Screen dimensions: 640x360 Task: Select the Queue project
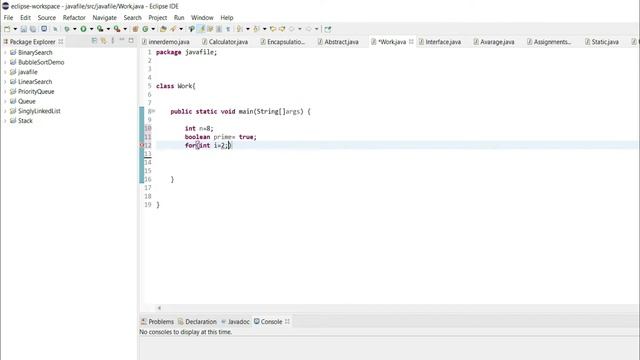(27, 101)
